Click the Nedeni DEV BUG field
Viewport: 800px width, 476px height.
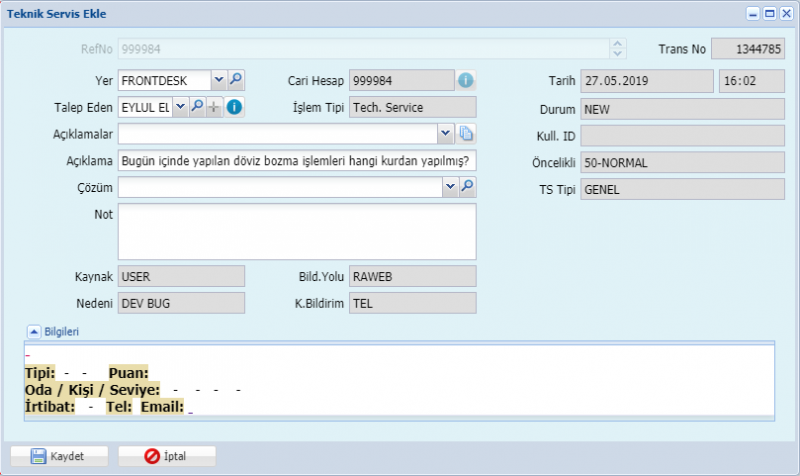(181, 303)
